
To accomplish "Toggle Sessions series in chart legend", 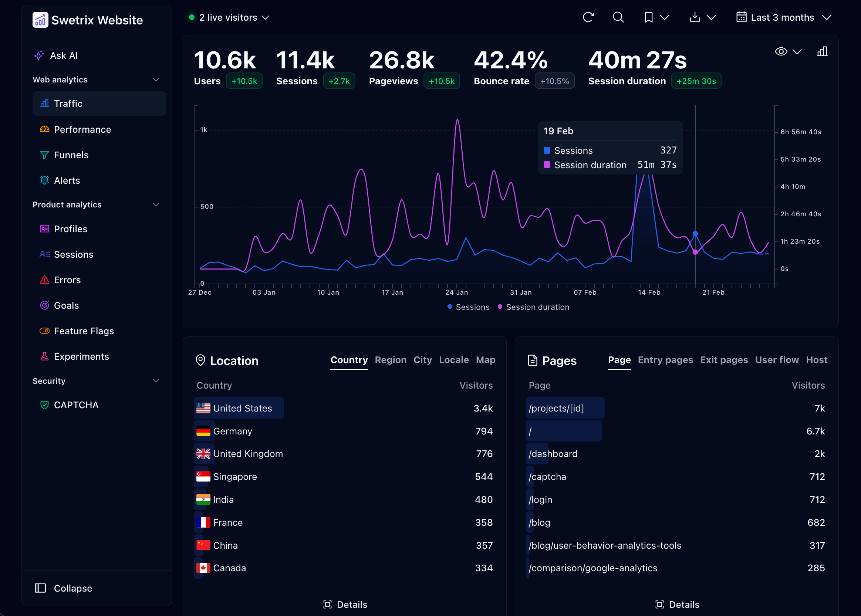I will [469, 307].
